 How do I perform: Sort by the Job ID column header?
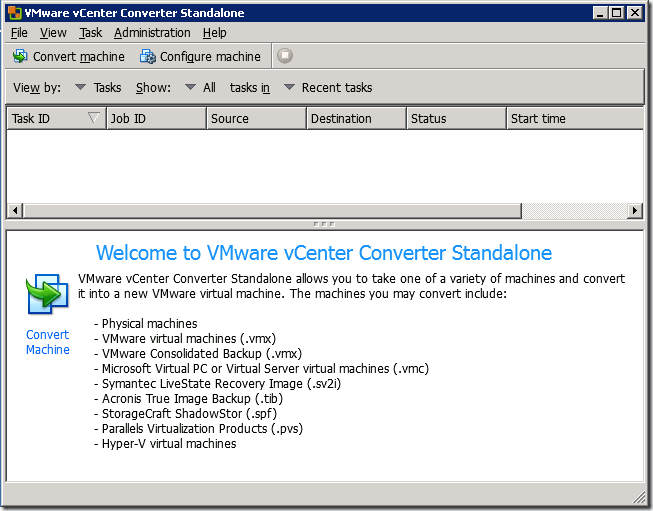pyautogui.click(x=155, y=118)
